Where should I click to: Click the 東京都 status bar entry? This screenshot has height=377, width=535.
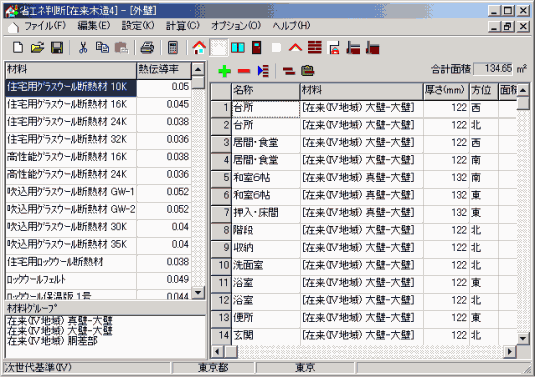click(213, 368)
